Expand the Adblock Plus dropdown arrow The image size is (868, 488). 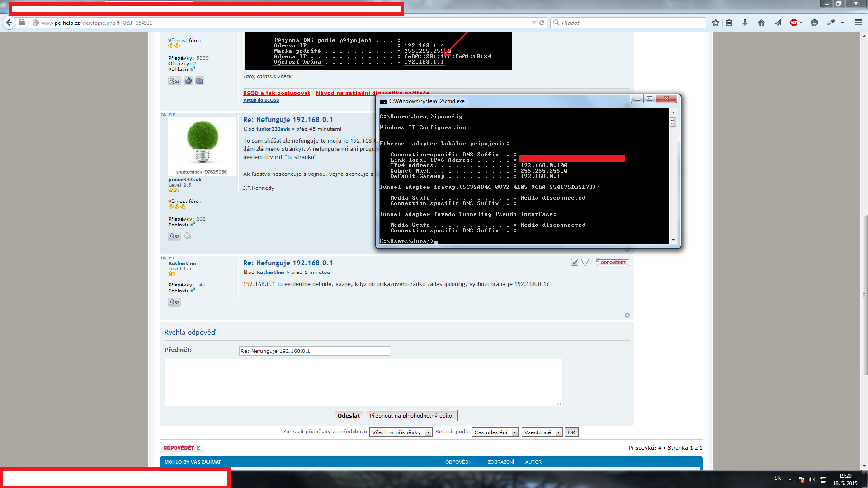point(801,23)
